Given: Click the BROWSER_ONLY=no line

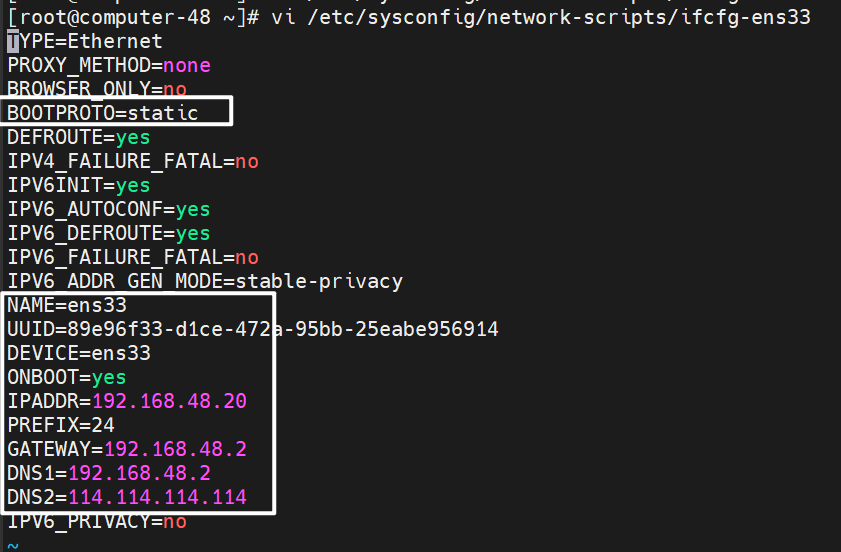Looking at the screenshot, I should click(x=97, y=89).
